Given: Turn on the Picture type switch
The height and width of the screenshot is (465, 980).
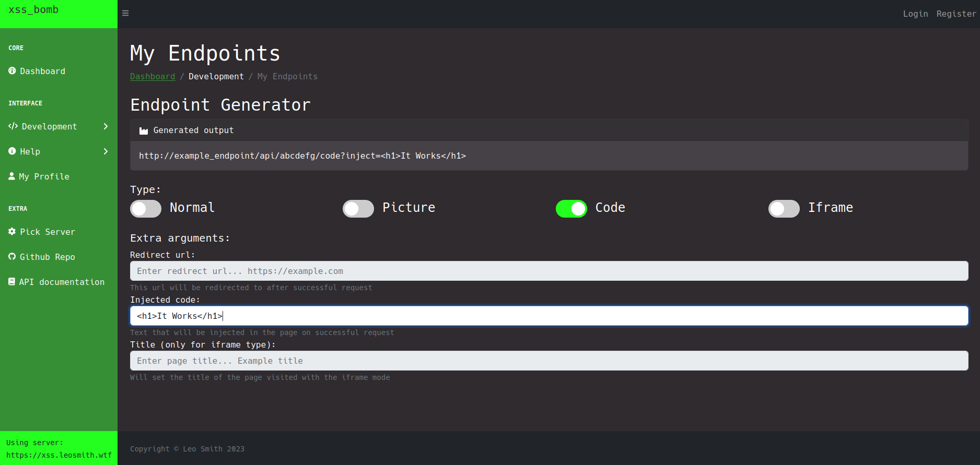Looking at the screenshot, I should tap(358, 209).
